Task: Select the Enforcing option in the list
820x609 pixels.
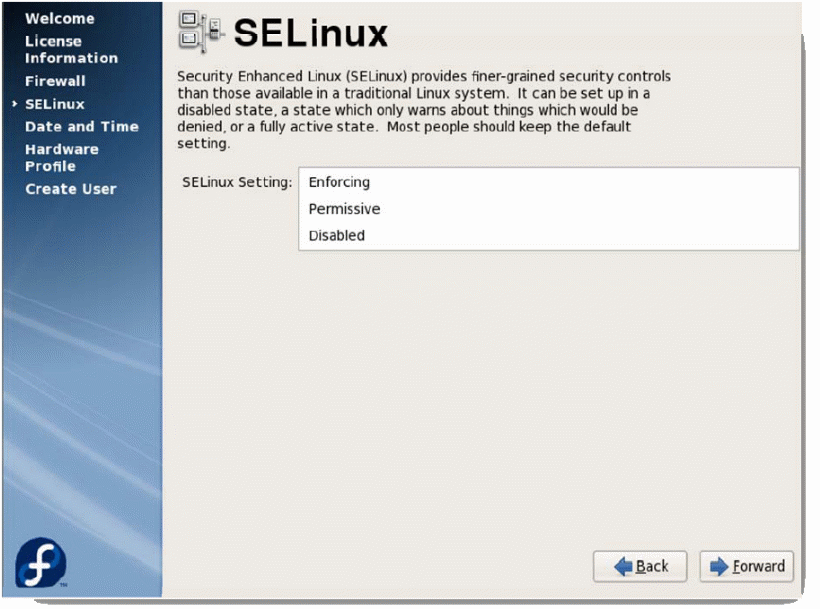Action: coord(339,182)
